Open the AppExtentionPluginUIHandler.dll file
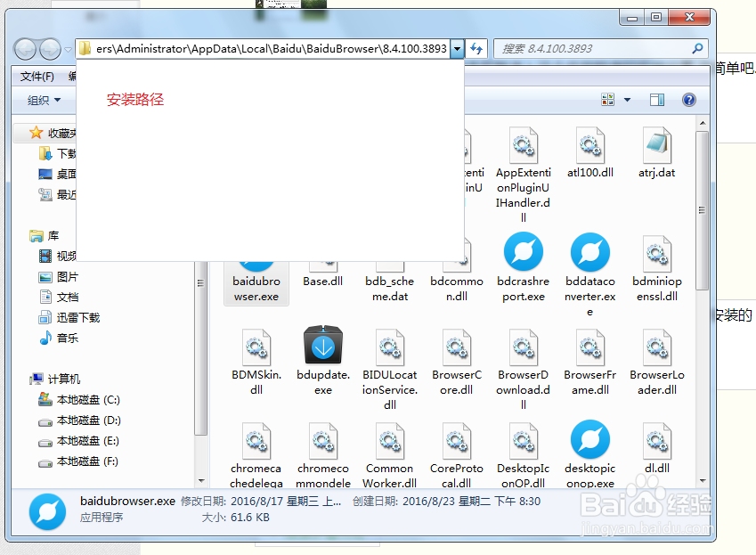756x555 pixels. click(523, 175)
